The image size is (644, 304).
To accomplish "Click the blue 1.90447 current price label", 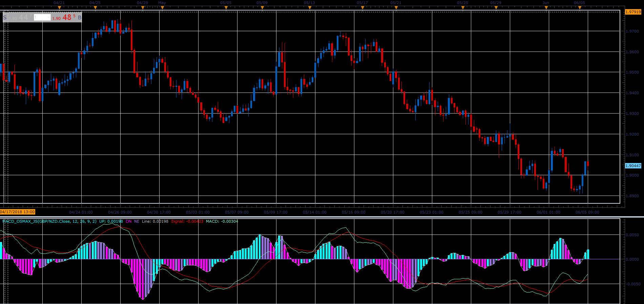I will (x=633, y=166).
